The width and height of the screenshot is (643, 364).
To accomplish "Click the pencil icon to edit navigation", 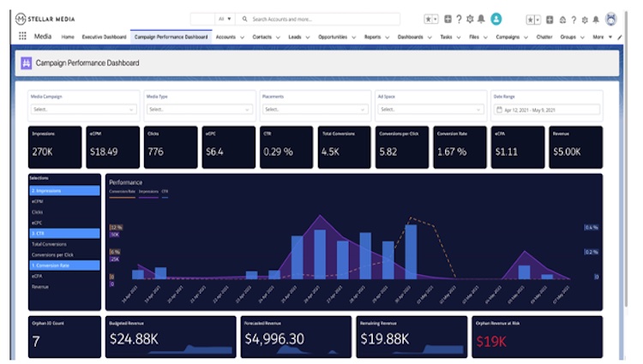I will (x=620, y=38).
